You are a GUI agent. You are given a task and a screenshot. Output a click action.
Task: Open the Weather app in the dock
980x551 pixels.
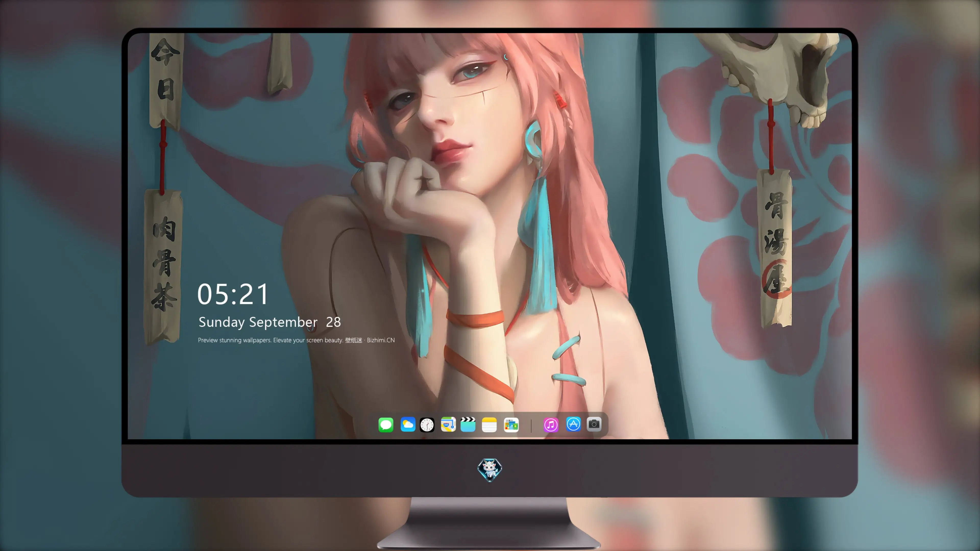point(408,424)
